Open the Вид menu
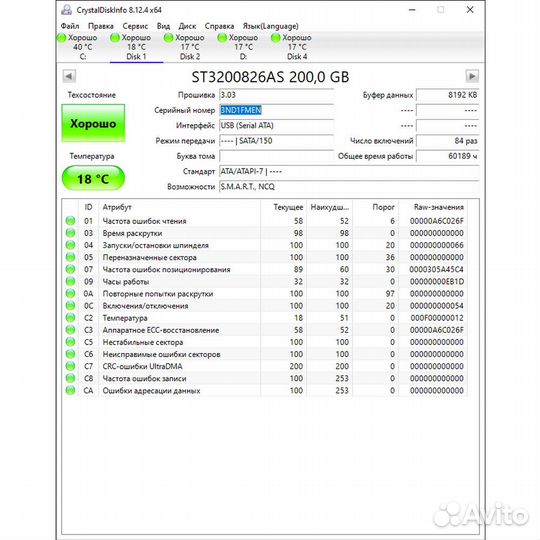Viewport: 540px width, 540px height. (x=163, y=26)
